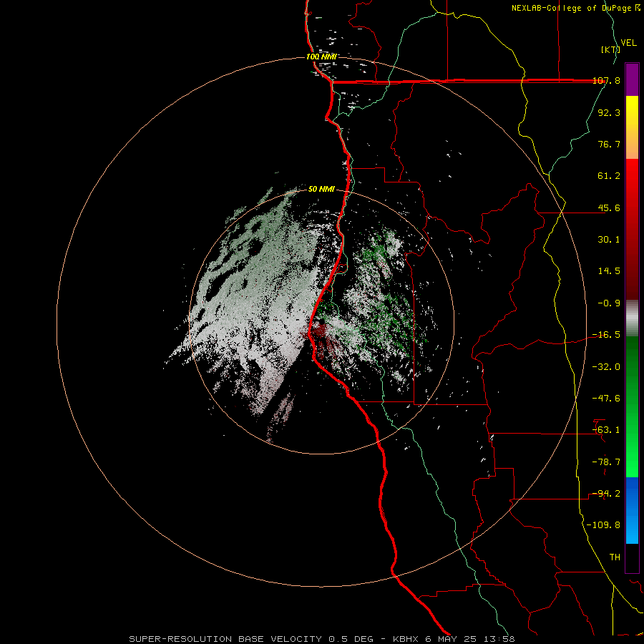Click the [KT] units label
Viewport: 644px width, 644px height.
(610, 49)
